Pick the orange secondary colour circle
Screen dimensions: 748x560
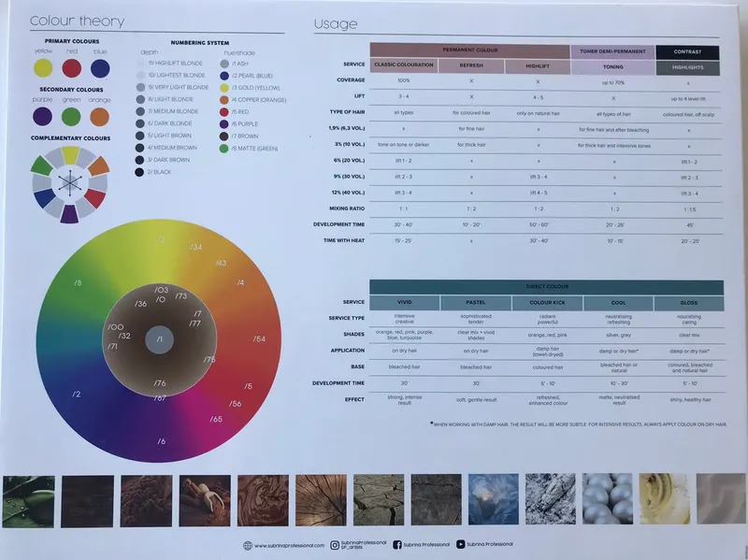pos(100,117)
